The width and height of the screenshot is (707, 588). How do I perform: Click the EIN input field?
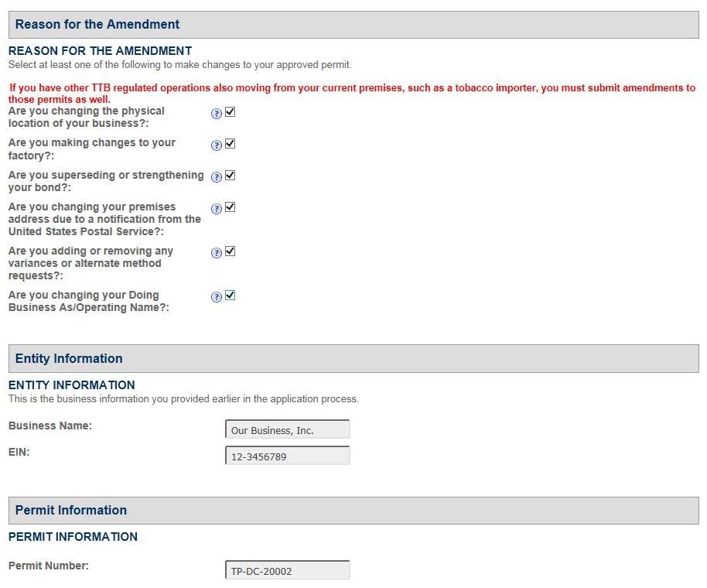coord(287,456)
